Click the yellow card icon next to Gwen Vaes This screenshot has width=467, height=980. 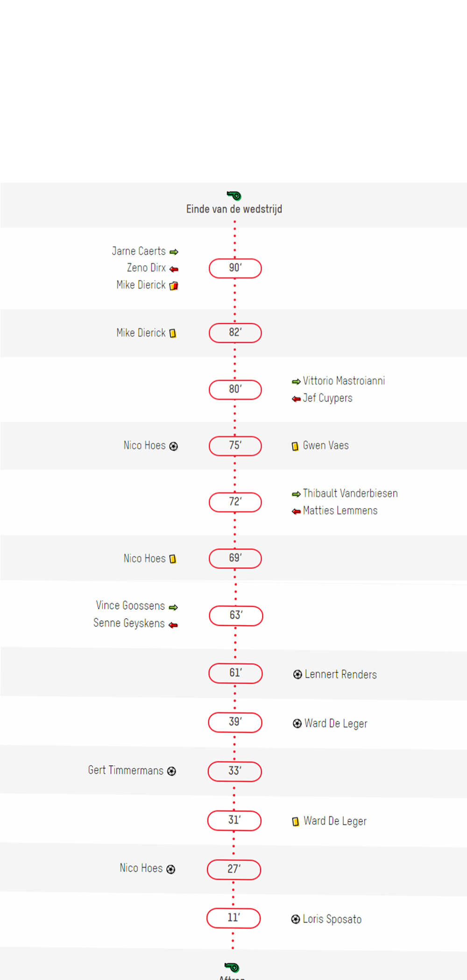(295, 447)
